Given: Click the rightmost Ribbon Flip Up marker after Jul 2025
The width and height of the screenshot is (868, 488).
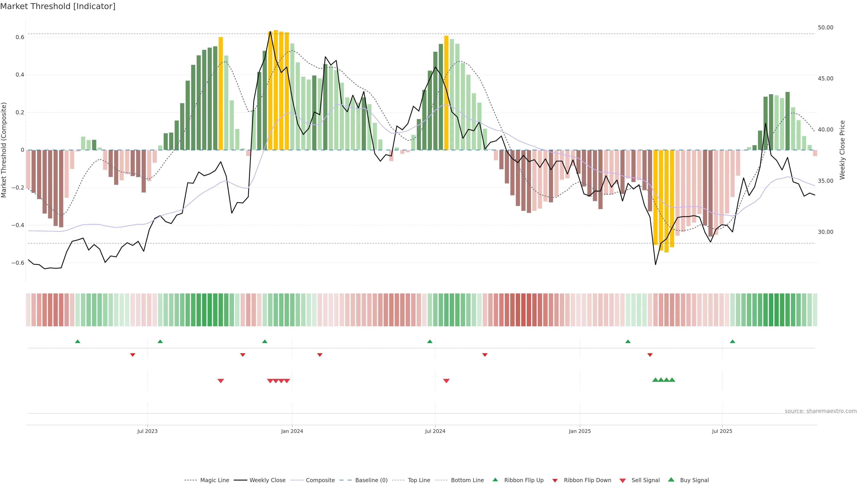Looking at the screenshot, I should tap(732, 342).
